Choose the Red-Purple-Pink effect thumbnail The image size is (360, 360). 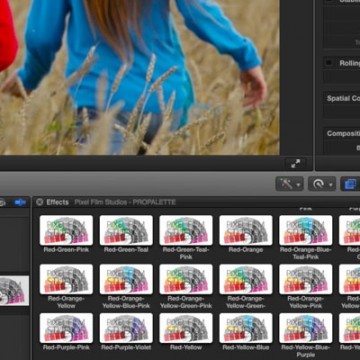click(x=66, y=328)
